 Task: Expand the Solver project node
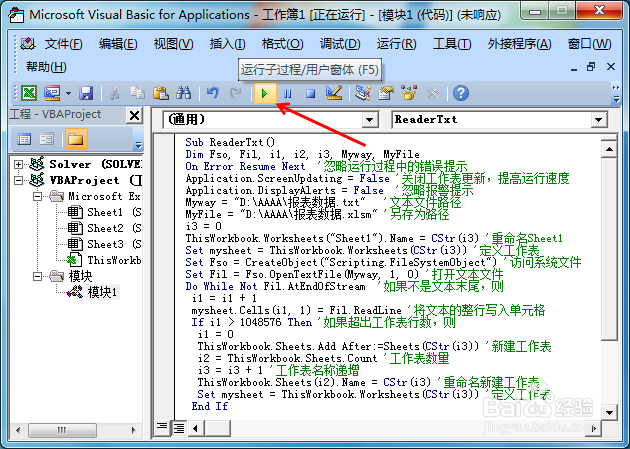click(18, 164)
